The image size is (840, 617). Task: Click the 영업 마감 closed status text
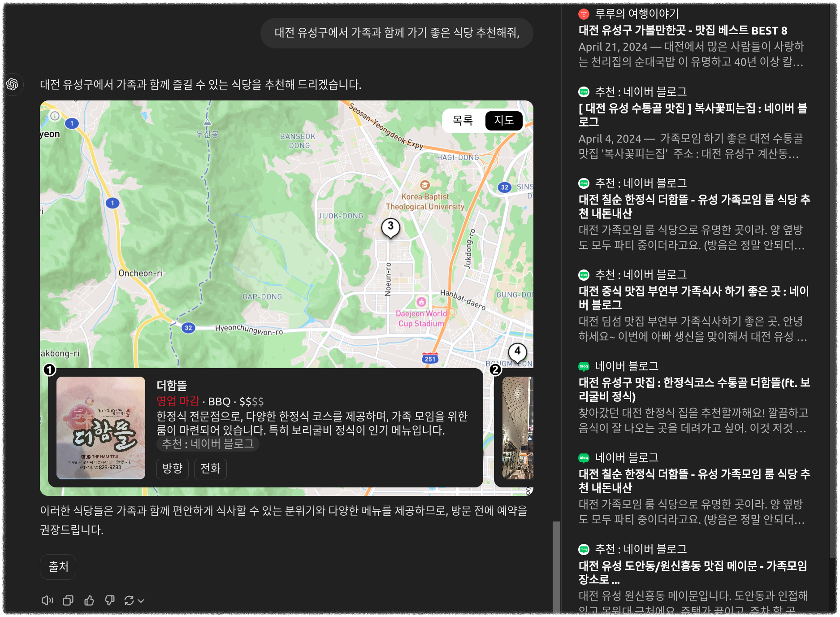pos(178,401)
